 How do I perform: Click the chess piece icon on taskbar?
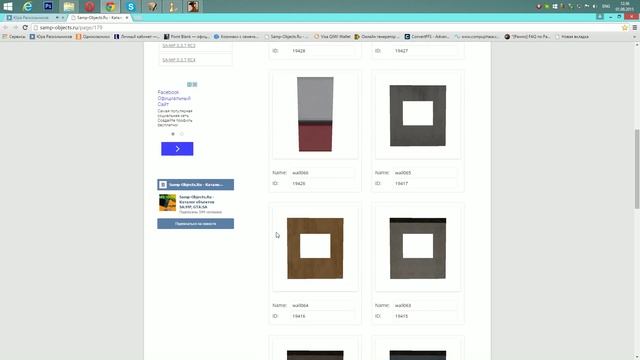173,6
